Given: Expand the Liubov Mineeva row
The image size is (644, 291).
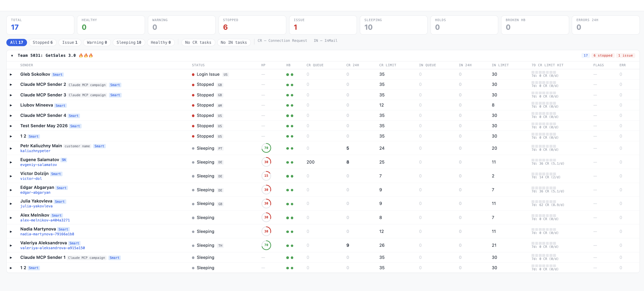Looking at the screenshot, I should tap(11, 105).
